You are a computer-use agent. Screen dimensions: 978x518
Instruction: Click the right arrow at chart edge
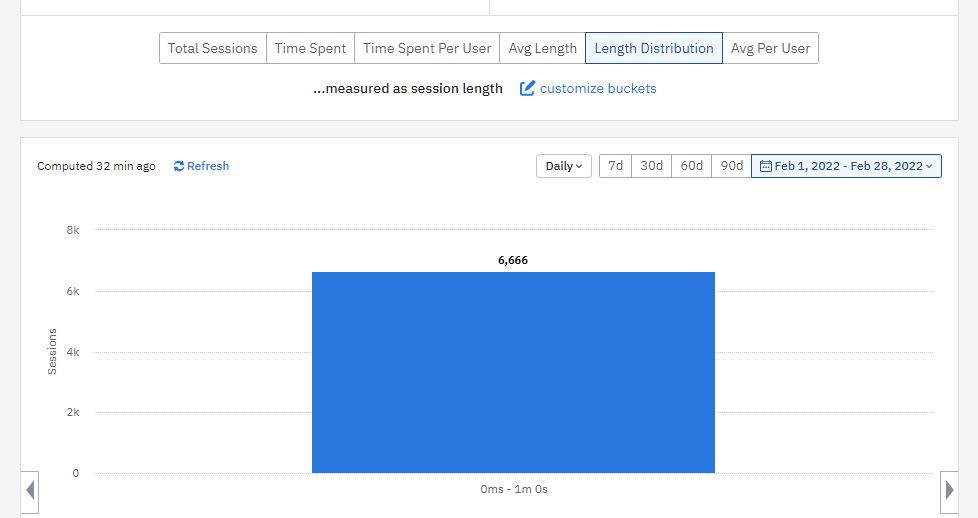tap(949, 491)
